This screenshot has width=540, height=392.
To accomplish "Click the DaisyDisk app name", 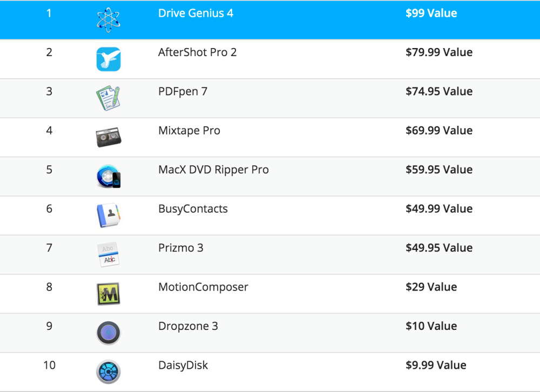I will pos(183,365).
